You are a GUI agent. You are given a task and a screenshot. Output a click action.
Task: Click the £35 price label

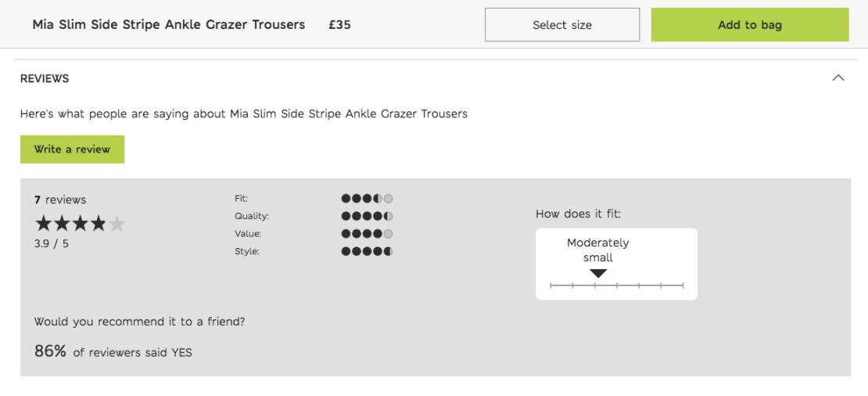339,25
